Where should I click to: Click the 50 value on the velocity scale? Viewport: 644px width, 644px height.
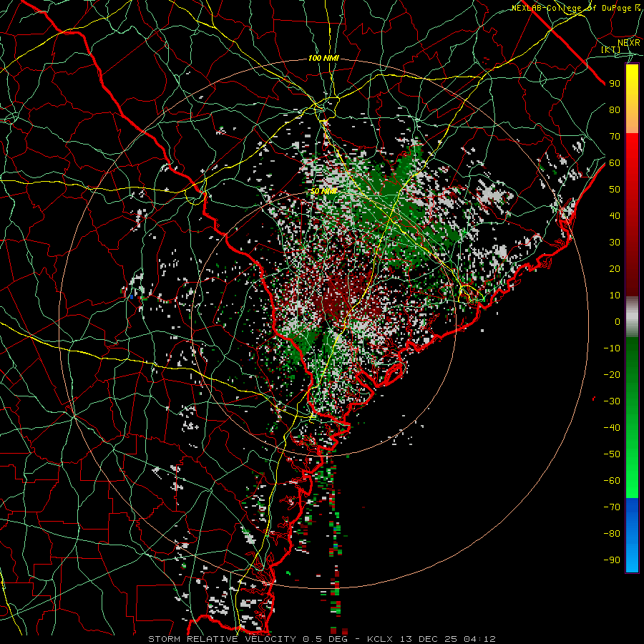pyautogui.click(x=615, y=190)
